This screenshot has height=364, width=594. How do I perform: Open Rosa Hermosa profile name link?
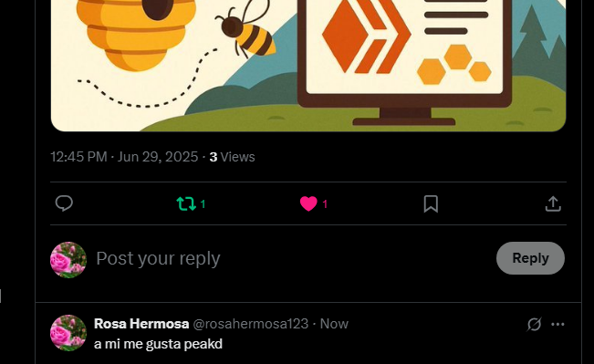[x=141, y=324]
